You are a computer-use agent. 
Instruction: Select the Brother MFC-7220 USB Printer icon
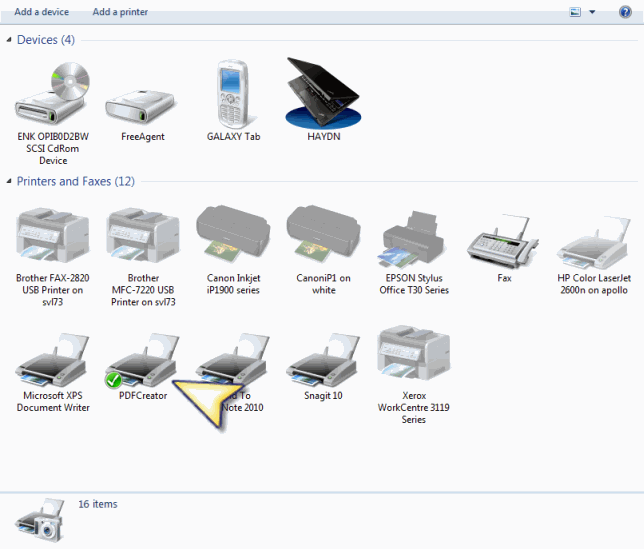click(143, 235)
